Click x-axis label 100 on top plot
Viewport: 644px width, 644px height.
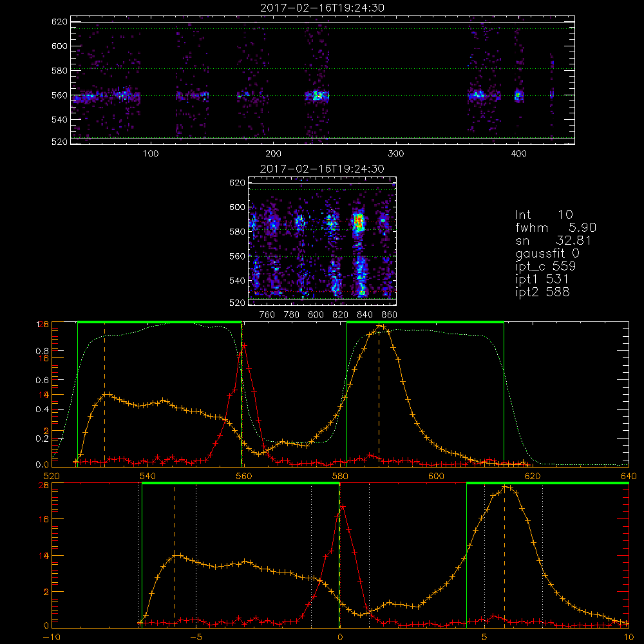[151, 154]
